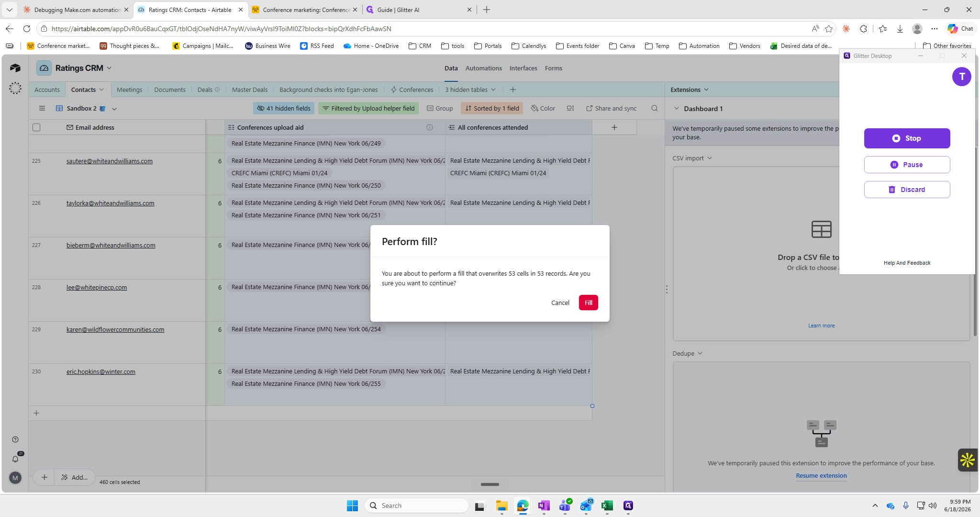This screenshot has width=980, height=517.
Task: Open Filtered by Upload helper field
Action: point(368,108)
